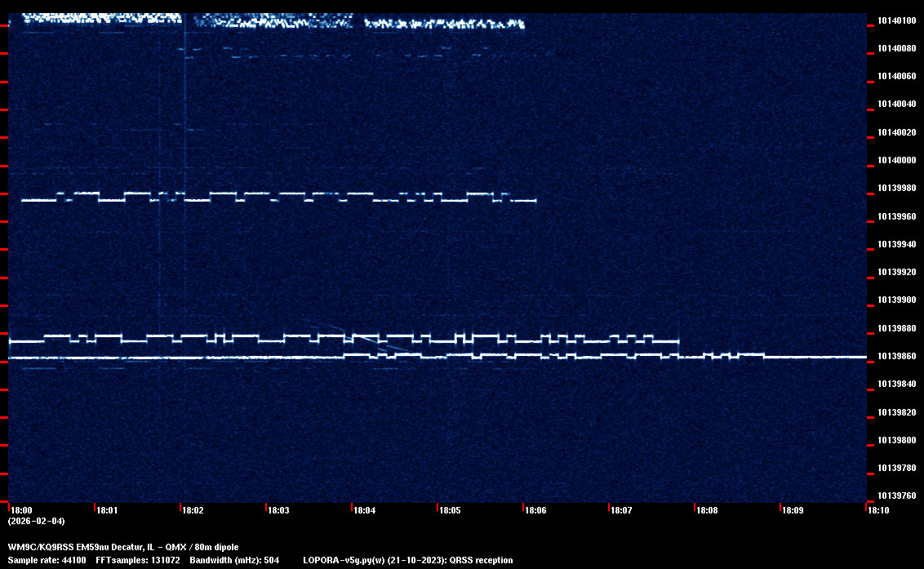Click the 10140100 frequency label
924x569 pixels.
coord(897,20)
